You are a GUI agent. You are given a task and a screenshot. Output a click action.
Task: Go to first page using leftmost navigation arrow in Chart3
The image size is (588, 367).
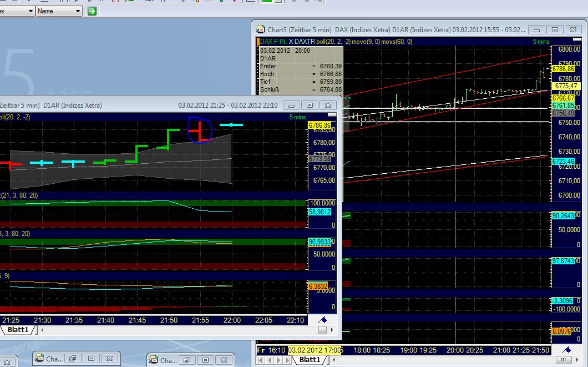point(260,360)
